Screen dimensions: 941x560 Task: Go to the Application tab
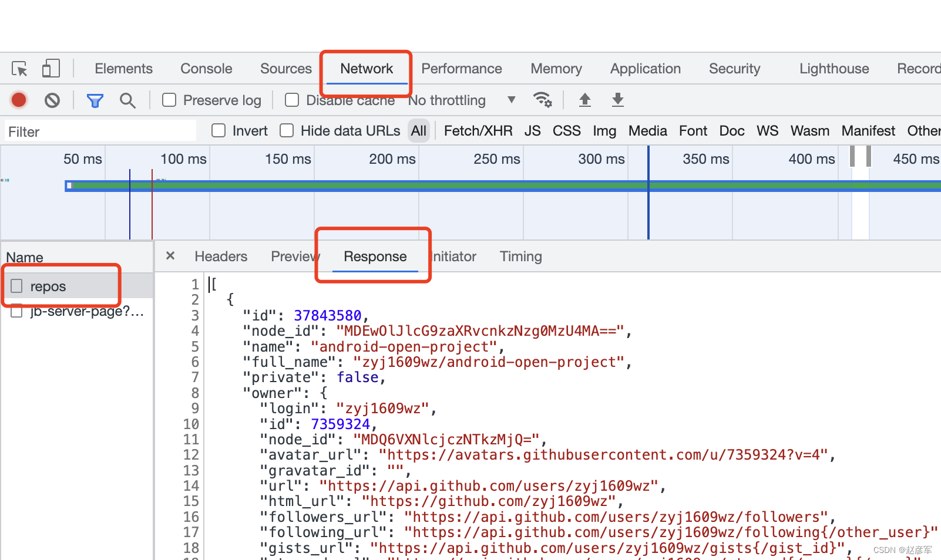point(646,69)
